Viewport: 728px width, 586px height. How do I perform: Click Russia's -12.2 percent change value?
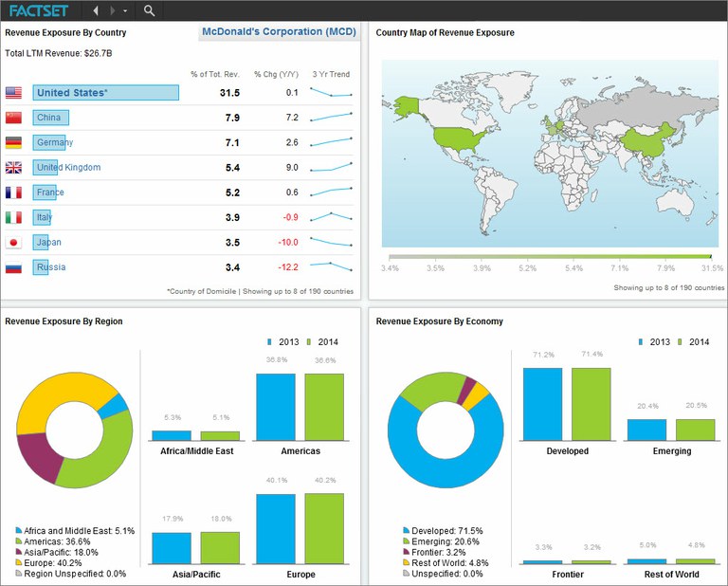click(x=288, y=267)
